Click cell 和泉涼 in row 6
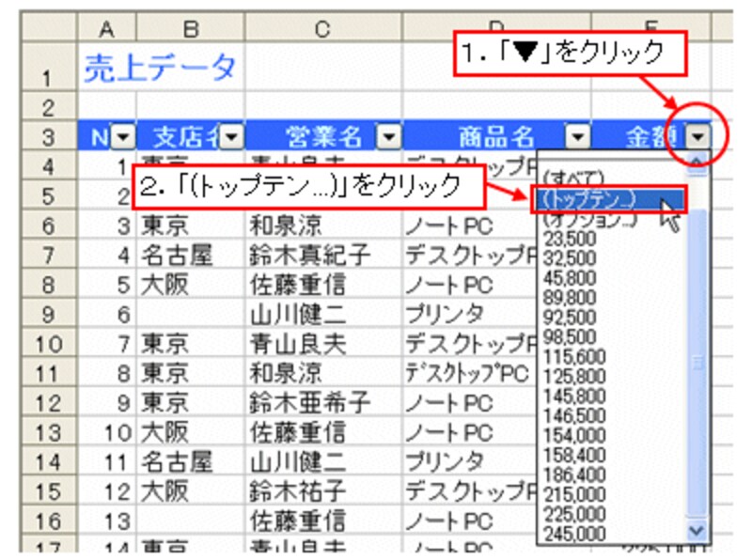This screenshot has width=752, height=560. tap(323, 226)
